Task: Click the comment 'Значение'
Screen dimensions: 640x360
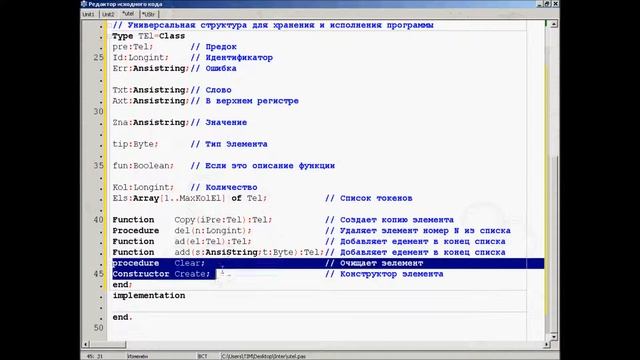Action: point(226,122)
